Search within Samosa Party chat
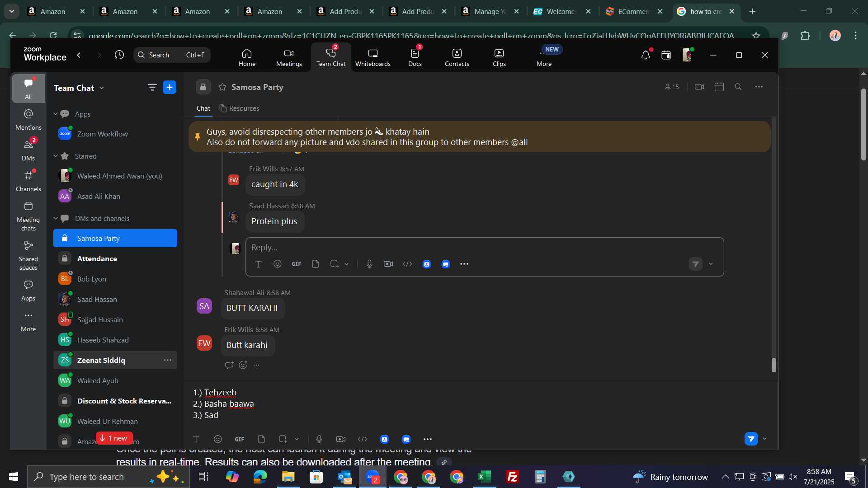This screenshot has height=488, width=868. point(738,87)
